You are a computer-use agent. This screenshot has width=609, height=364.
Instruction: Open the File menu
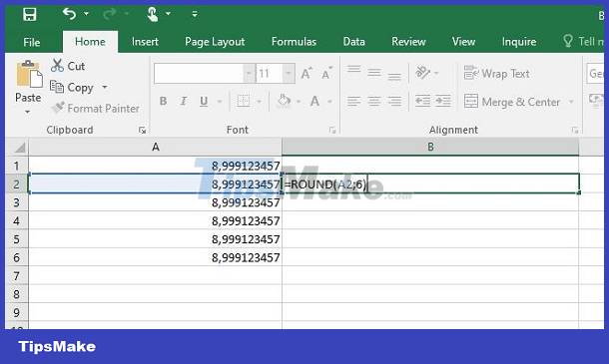pos(32,42)
